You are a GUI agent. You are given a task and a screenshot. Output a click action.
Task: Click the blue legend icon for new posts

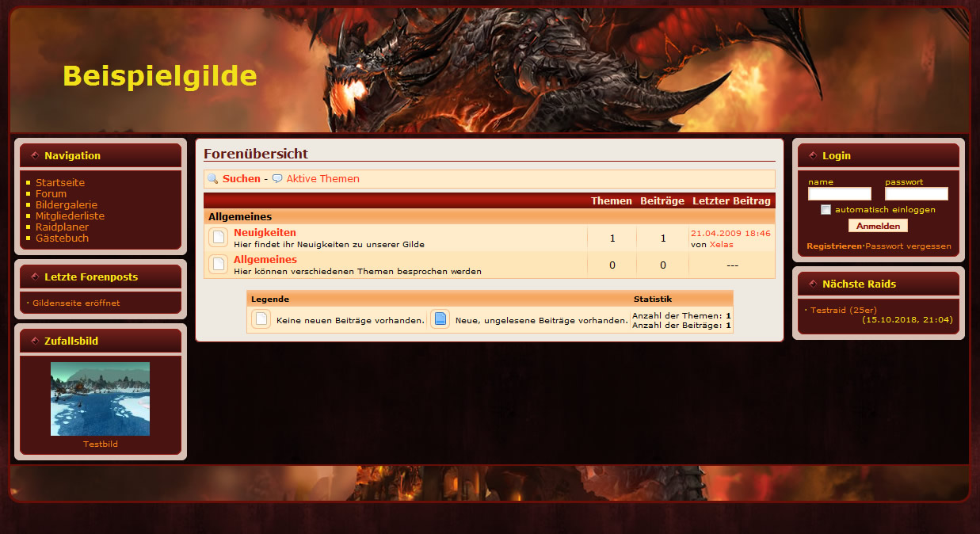coord(440,319)
